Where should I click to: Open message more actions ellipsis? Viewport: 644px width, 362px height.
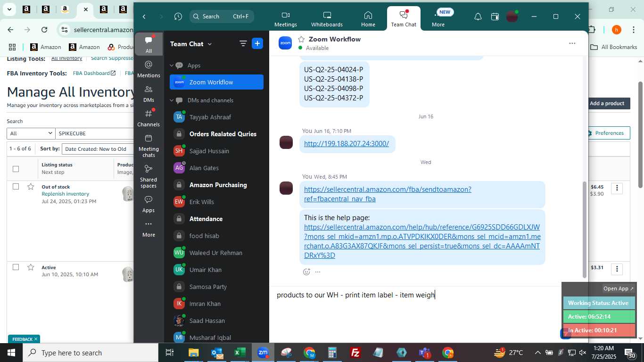[x=318, y=272]
